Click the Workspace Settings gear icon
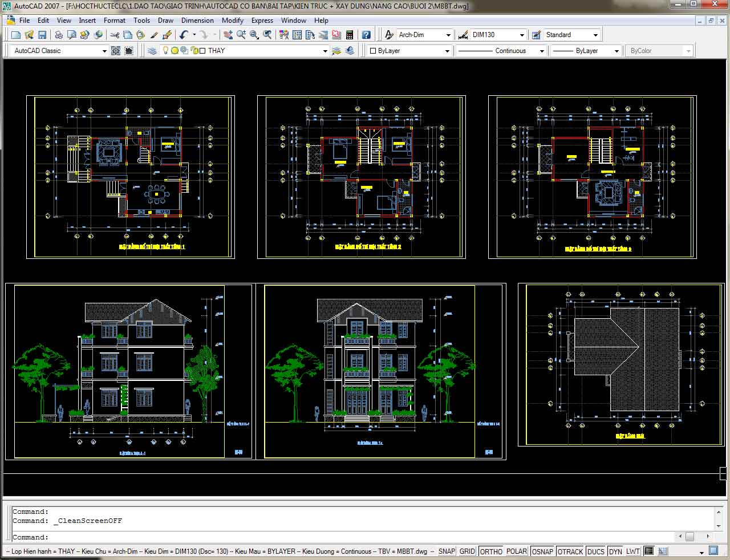730x560 pixels. 116,51
